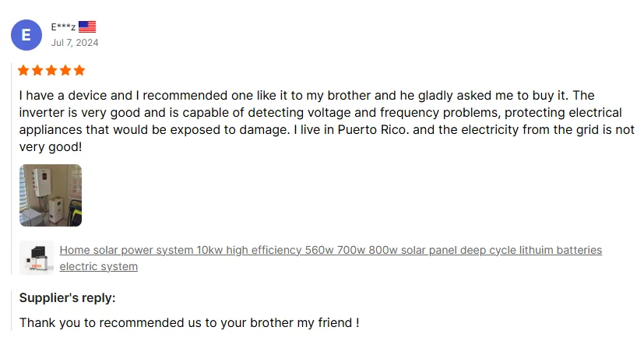Screen dimensions: 644x348
Task: Click the review date Jul 7, 2024
Action: tap(75, 43)
